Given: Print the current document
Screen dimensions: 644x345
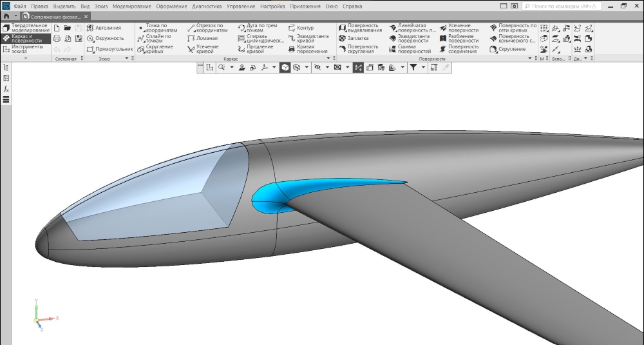Looking at the screenshot, I should 57,38.
